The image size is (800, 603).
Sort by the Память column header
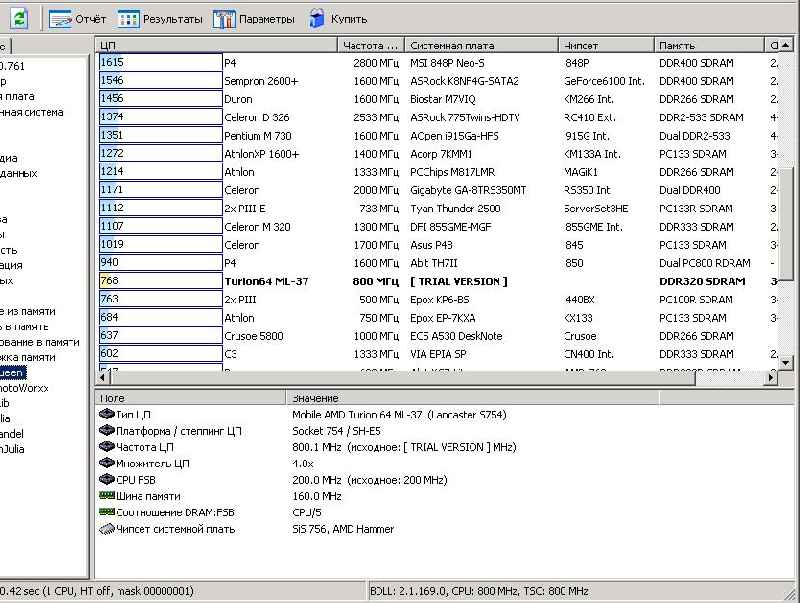pos(709,45)
